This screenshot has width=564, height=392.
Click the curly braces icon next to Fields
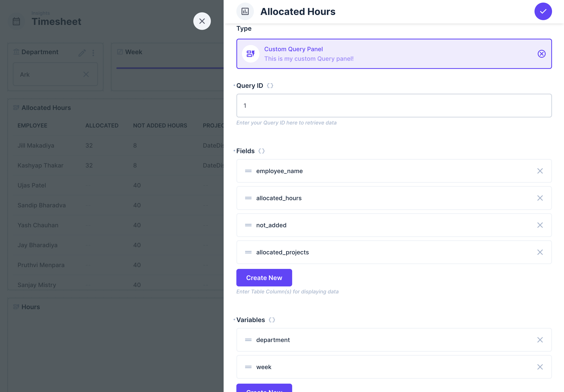tap(261, 151)
